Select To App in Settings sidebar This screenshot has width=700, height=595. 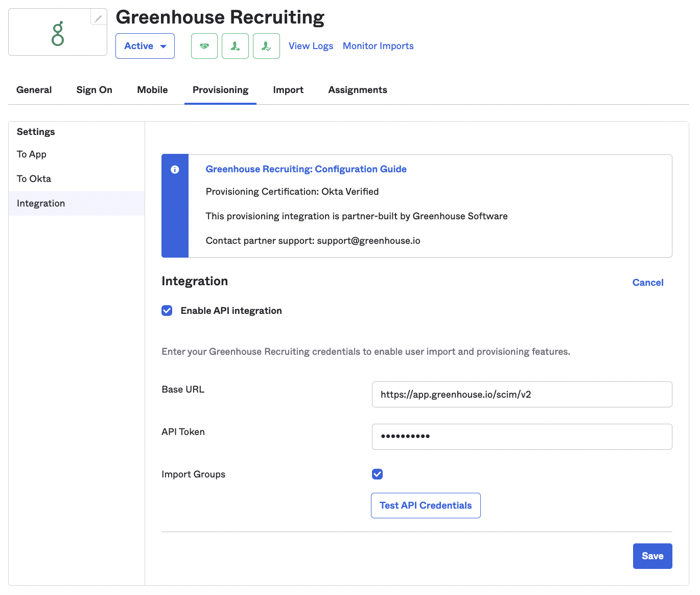click(77, 154)
